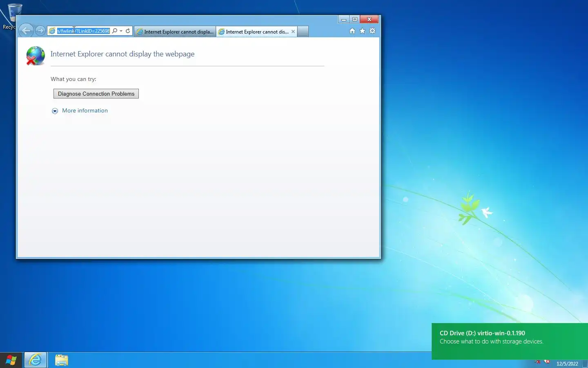Open Recycle Bin on the desktop
The height and width of the screenshot is (368, 588).
pyautogui.click(x=14, y=16)
